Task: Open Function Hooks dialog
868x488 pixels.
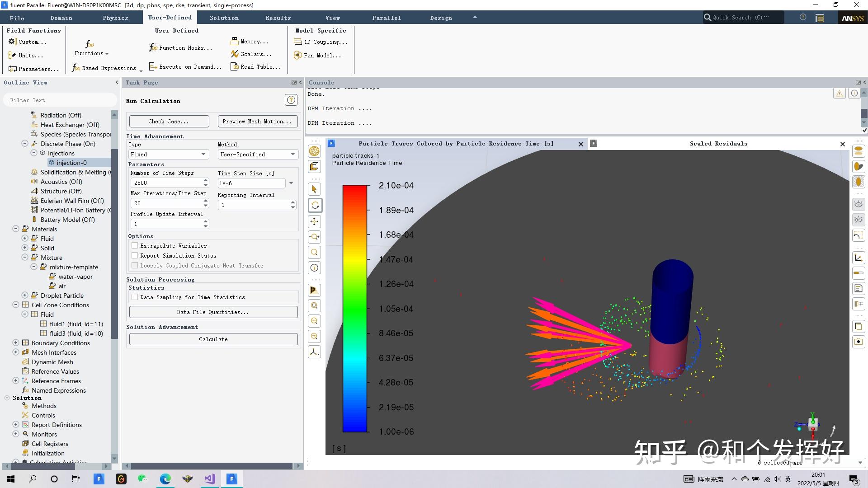Action: (181, 48)
